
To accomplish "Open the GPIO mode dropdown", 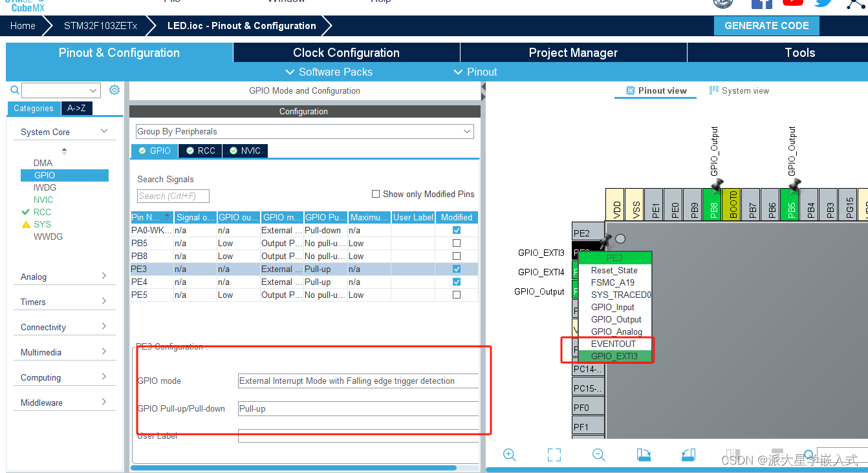I will pyautogui.click(x=358, y=381).
